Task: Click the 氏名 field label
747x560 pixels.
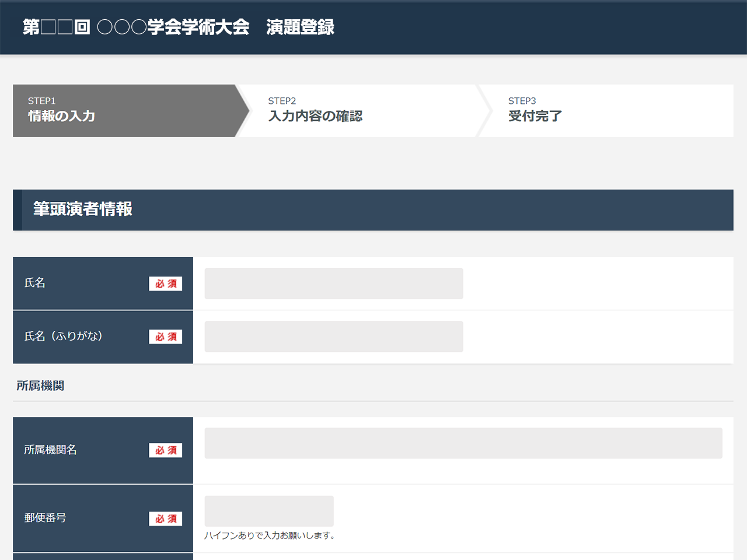Action: (x=35, y=283)
